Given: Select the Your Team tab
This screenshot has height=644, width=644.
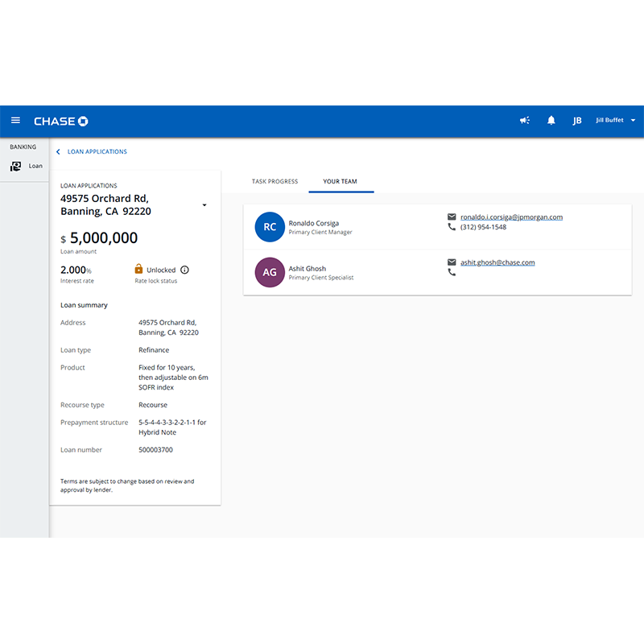Looking at the screenshot, I should (340, 182).
